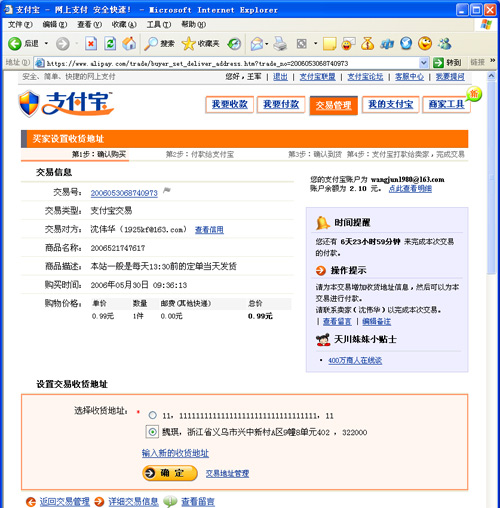The width and height of the screenshot is (500, 508).
Task: Click the 确定 confirm button
Action: tap(170, 473)
